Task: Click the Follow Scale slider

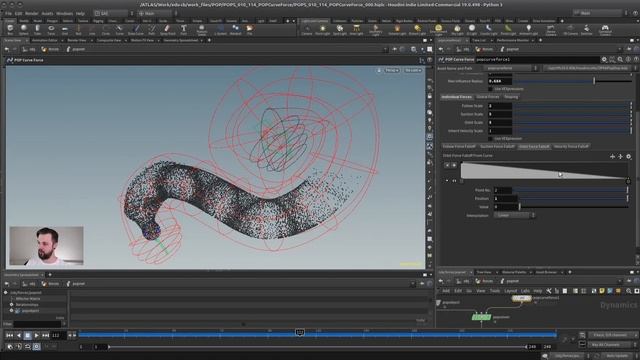Action: point(572,106)
